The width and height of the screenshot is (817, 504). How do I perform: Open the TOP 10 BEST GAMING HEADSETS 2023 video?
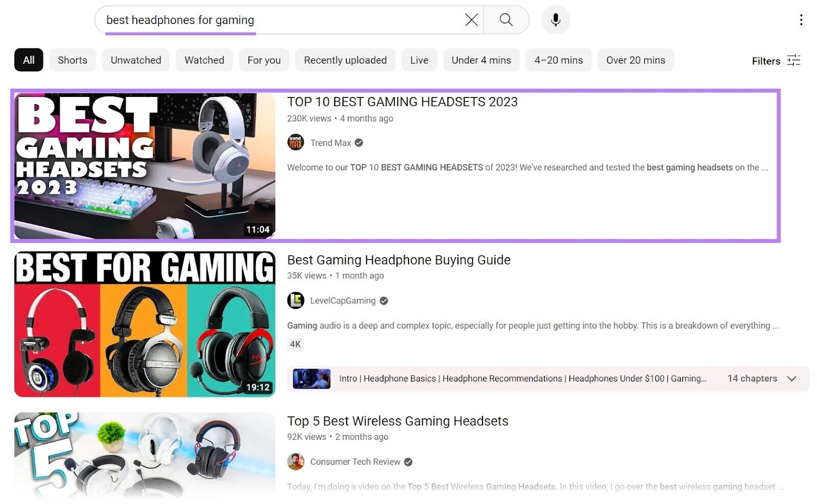click(x=402, y=102)
